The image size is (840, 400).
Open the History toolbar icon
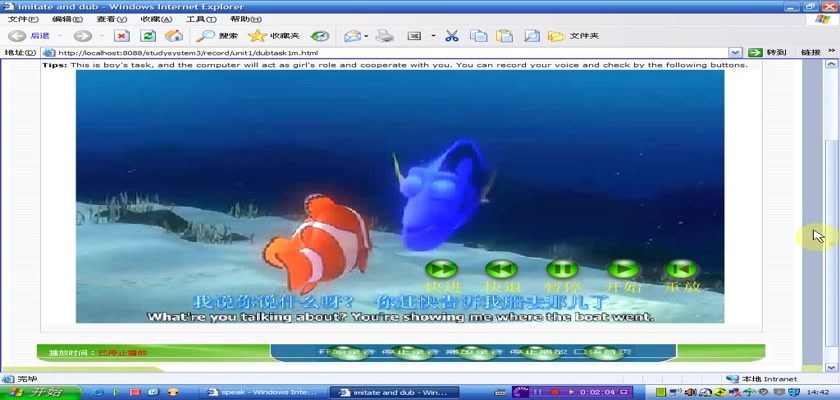point(320,36)
